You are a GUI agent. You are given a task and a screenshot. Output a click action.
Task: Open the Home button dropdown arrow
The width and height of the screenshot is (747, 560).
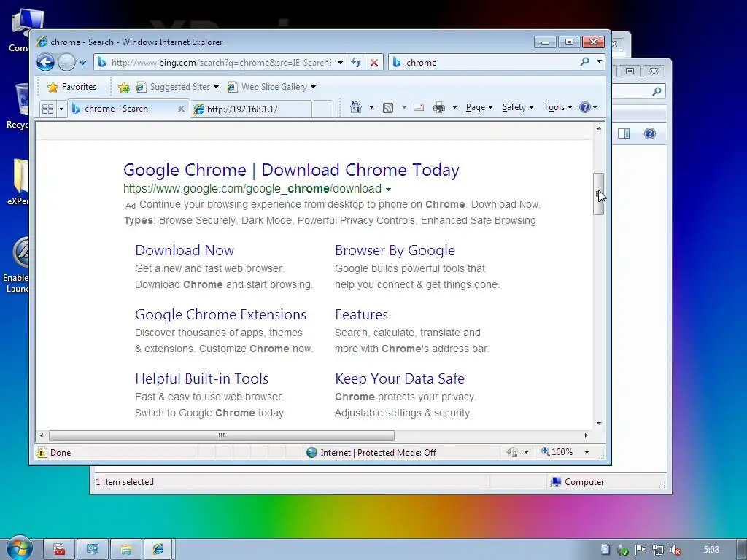(x=371, y=107)
